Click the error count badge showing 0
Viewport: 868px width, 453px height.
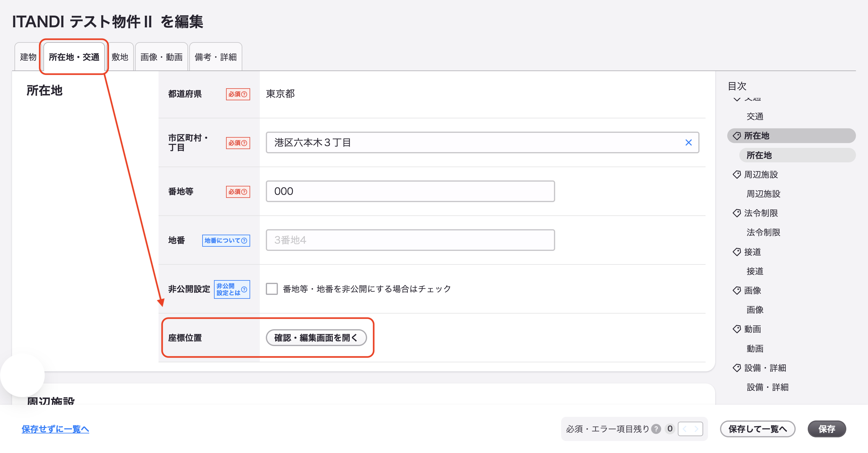tap(669, 429)
